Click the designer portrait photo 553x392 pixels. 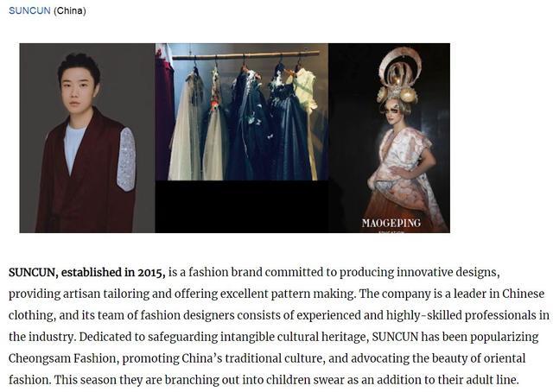pos(87,138)
